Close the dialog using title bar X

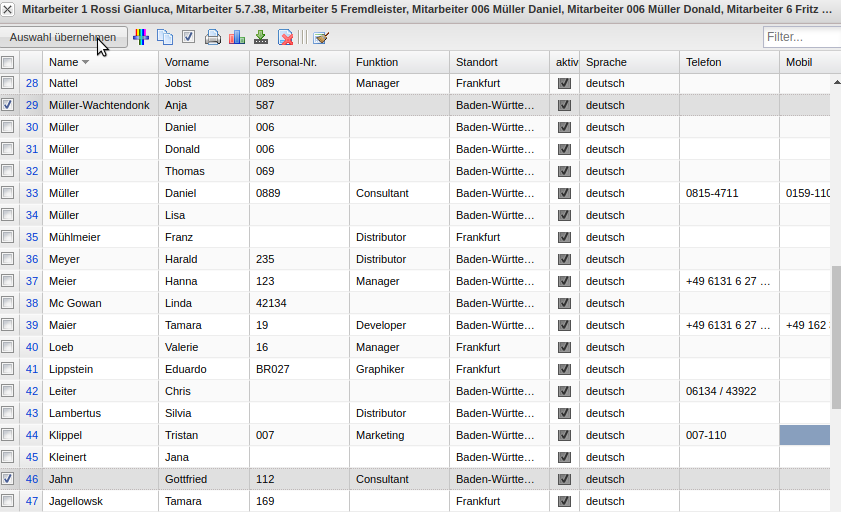point(8,10)
